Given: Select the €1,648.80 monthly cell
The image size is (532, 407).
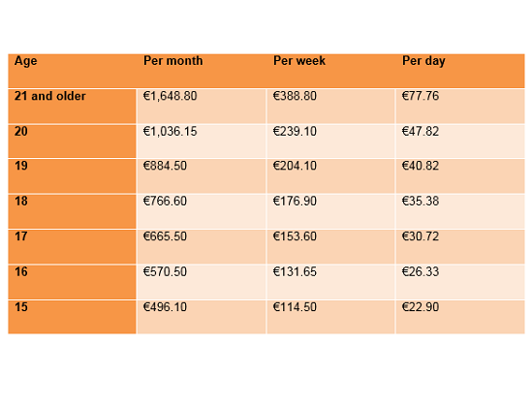Looking at the screenshot, I should (x=202, y=107).
